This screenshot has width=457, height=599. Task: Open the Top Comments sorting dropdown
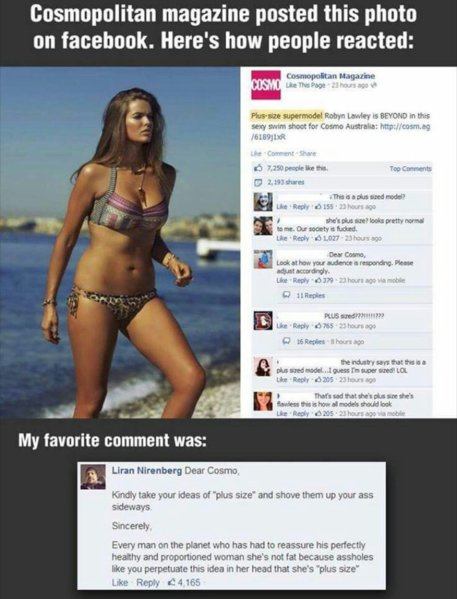click(x=410, y=168)
